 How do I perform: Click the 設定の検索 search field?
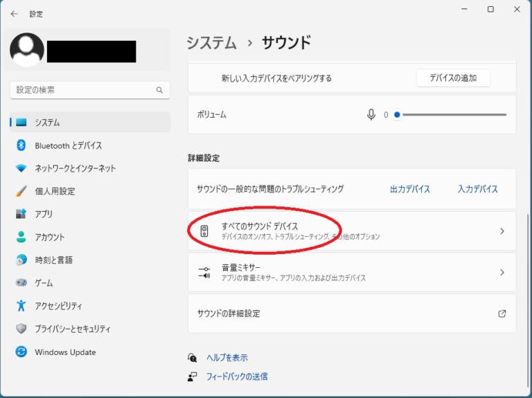pyautogui.click(x=82, y=90)
